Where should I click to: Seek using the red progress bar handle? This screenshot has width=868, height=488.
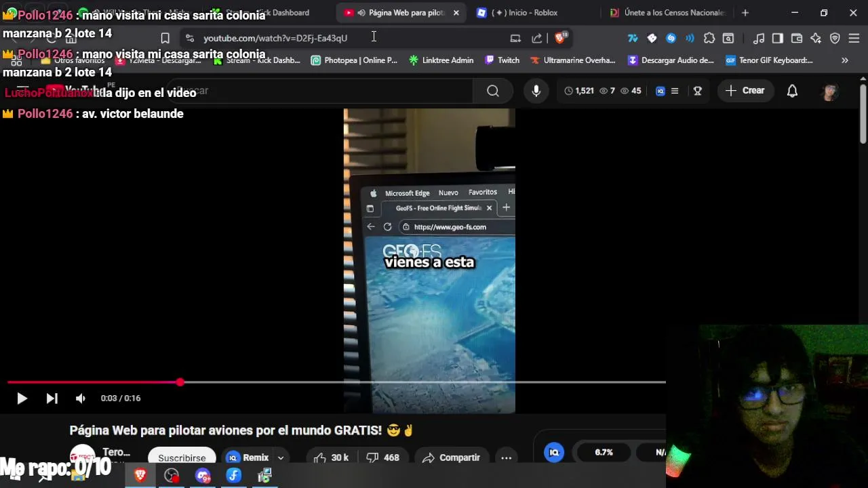(x=180, y=382)
